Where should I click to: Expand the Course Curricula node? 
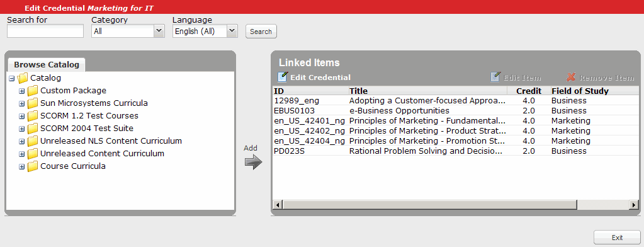click(x=22, y=167)
